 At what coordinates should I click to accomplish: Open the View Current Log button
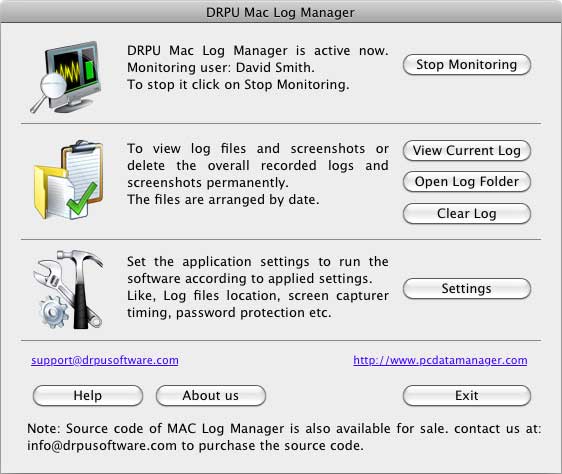tap(467, 151)
